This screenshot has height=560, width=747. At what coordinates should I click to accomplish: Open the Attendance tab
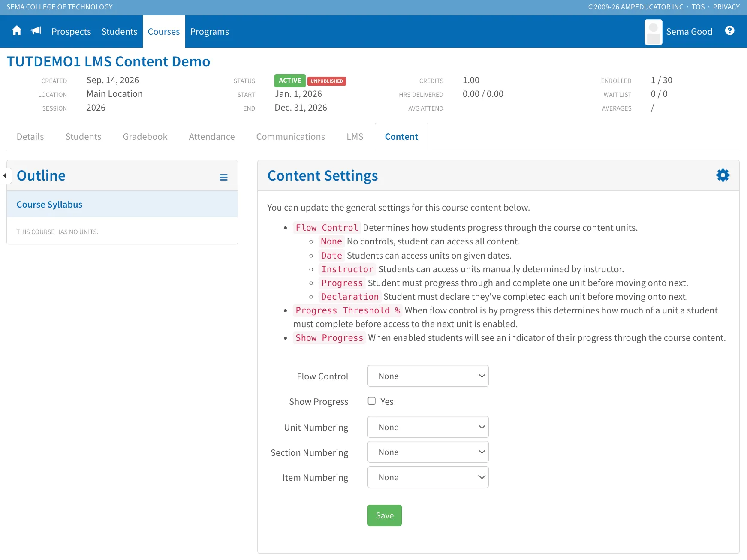point(212,137)
